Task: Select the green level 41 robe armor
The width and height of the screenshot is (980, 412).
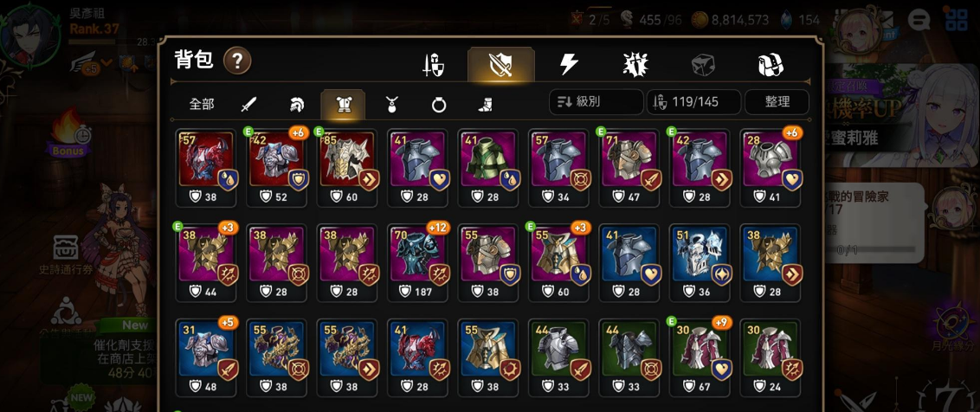Action: 488,168
